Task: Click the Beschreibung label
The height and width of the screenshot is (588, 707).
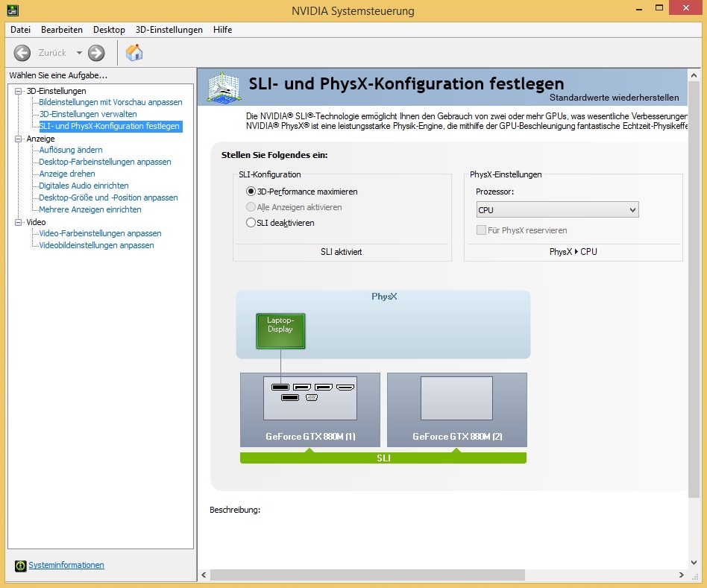Action: click(x=235, y=510)
